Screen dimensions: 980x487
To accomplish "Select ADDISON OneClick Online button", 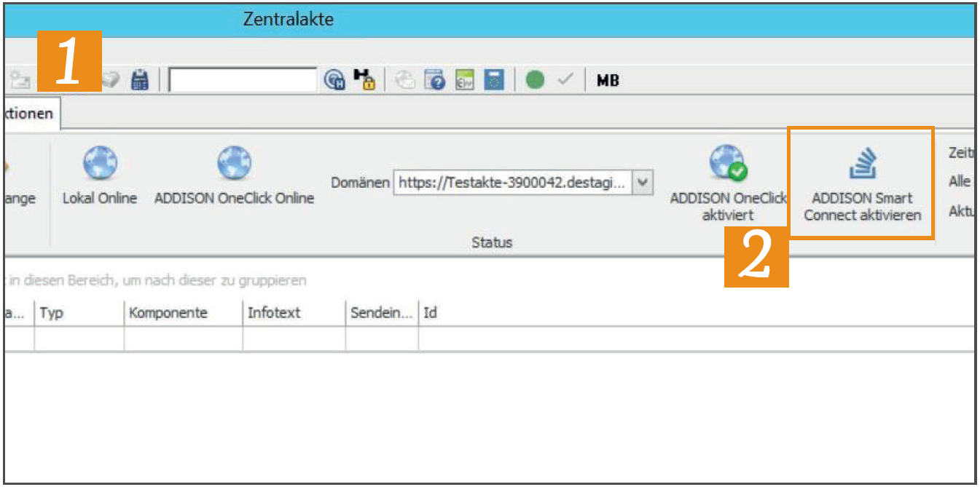I will pos(235,175).
